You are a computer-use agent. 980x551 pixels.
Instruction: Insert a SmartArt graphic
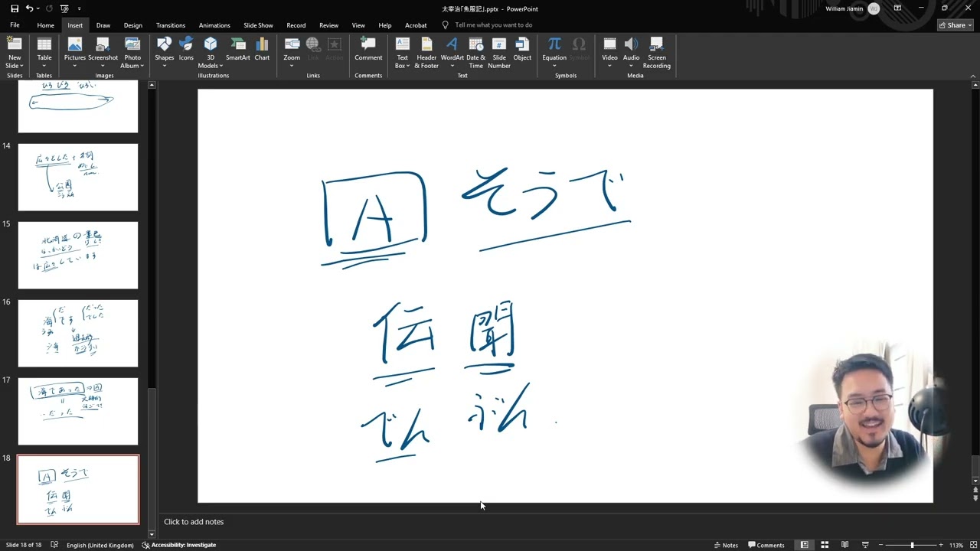pos(238,50)
